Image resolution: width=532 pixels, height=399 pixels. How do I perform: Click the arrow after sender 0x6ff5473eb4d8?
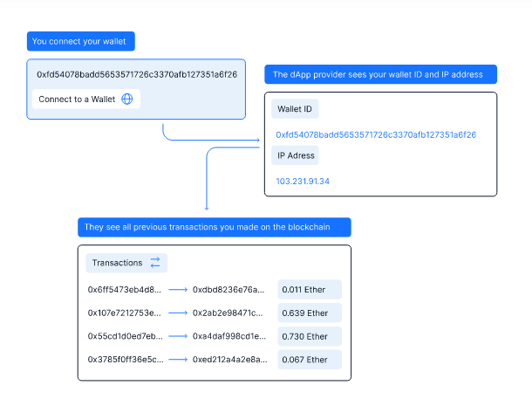178,289
